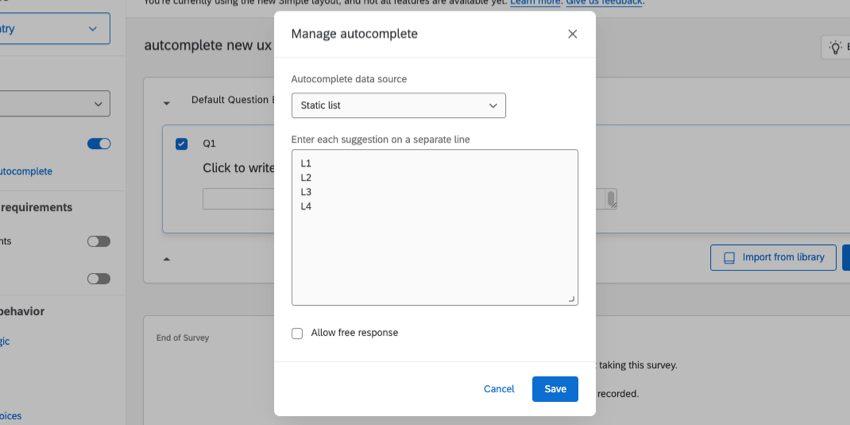Enable the first toggle under requirements
The image size is (850, 425).
(x=99, y=241)
